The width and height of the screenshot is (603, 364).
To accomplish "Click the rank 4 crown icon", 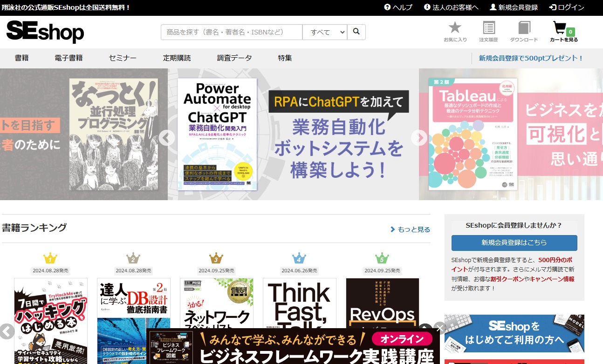I will point(299,258).
